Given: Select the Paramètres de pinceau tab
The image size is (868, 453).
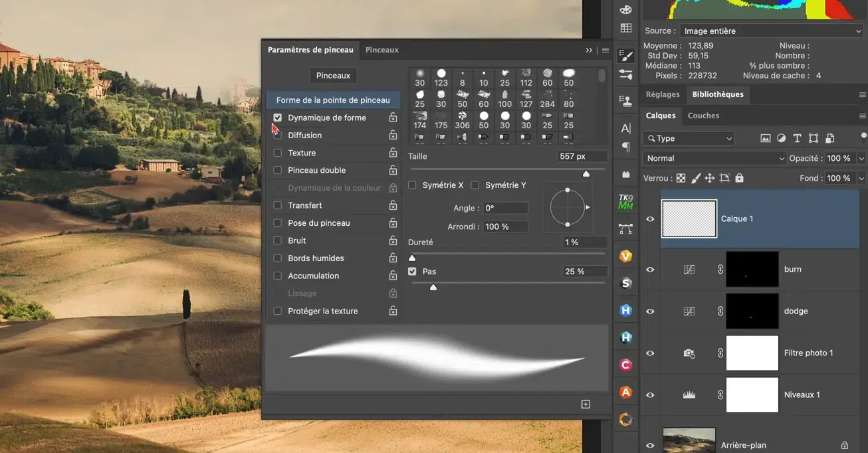Looking at the screenshot, I should (x=310, y=50).
